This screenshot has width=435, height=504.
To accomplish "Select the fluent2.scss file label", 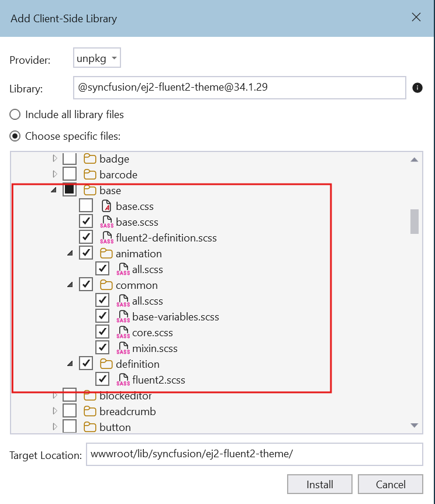I will (x=158, y=380).
